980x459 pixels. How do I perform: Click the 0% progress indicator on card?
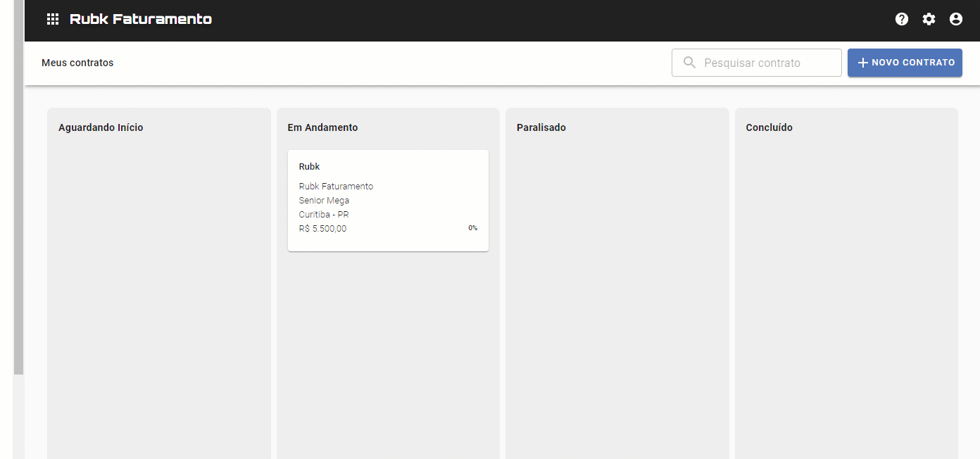coord(473,228)
